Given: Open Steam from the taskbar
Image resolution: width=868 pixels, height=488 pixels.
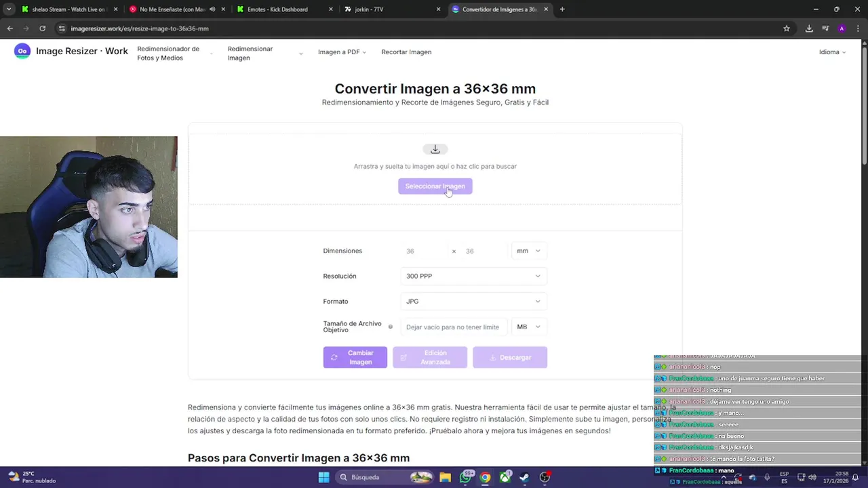Looking at the screenshot, I should pos(525,477).
